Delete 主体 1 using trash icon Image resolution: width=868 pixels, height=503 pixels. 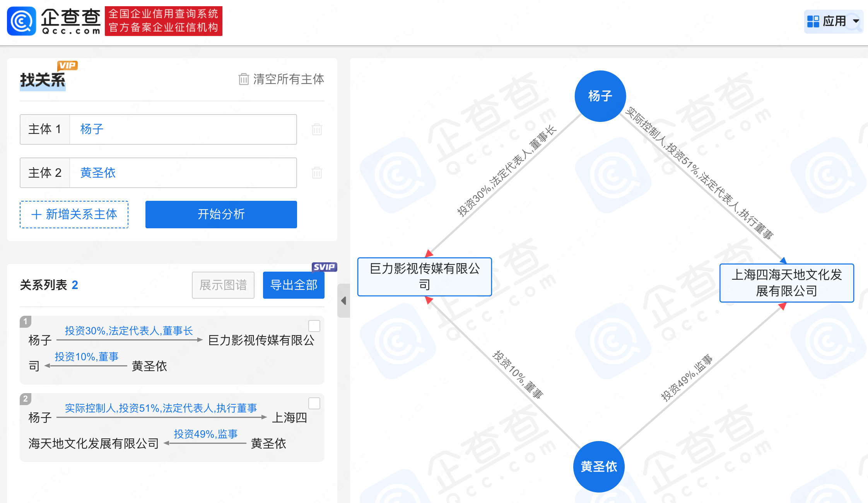click(317, 129)
